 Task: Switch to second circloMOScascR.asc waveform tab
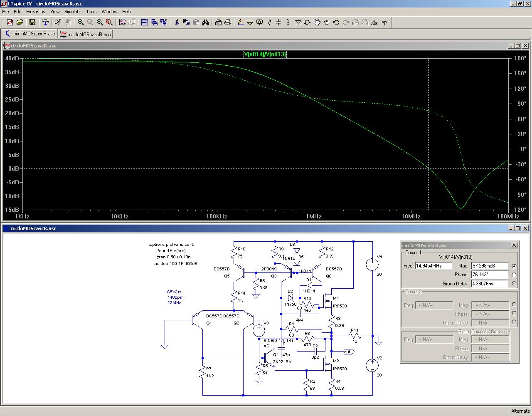coord(86,34)
